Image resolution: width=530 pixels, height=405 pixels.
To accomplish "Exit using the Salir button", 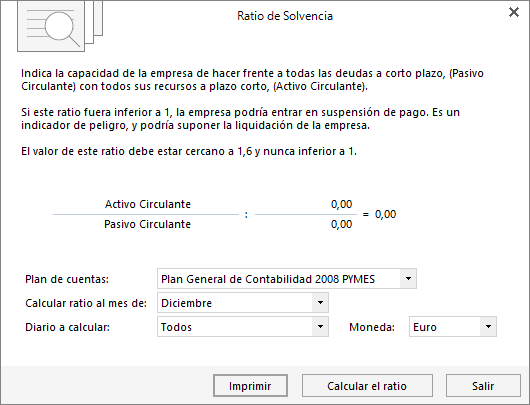I will pos(483,386).
